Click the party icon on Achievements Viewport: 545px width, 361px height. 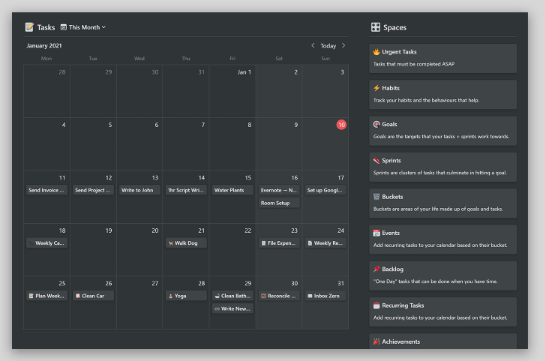tap(376, 342)
